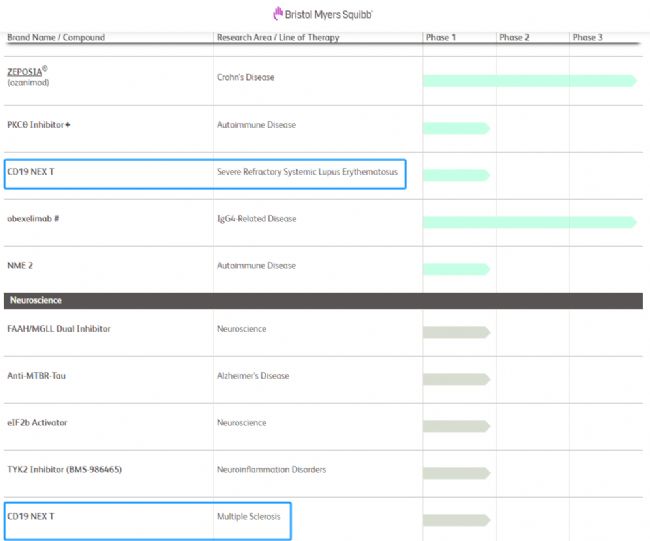Click TYK2 Inhibitor (BMS-986465) entry
The width and height of the screenshot is (650, 541).
tap(65, 470)
